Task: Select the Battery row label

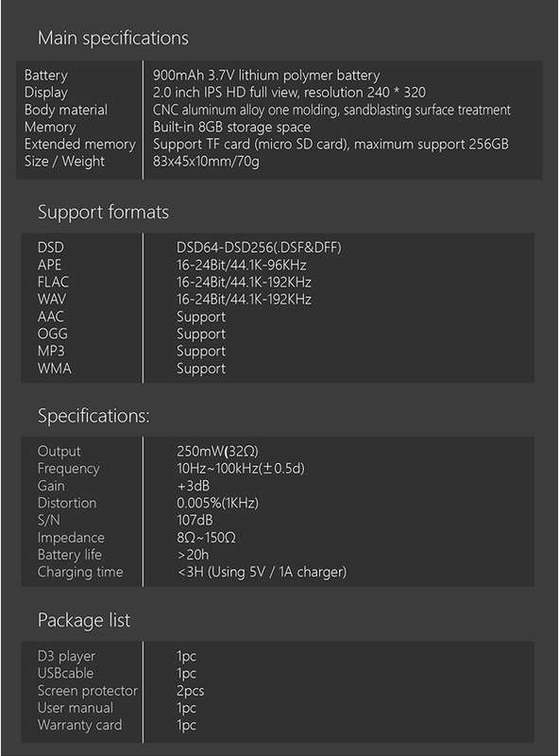Action: pos(46,76)
